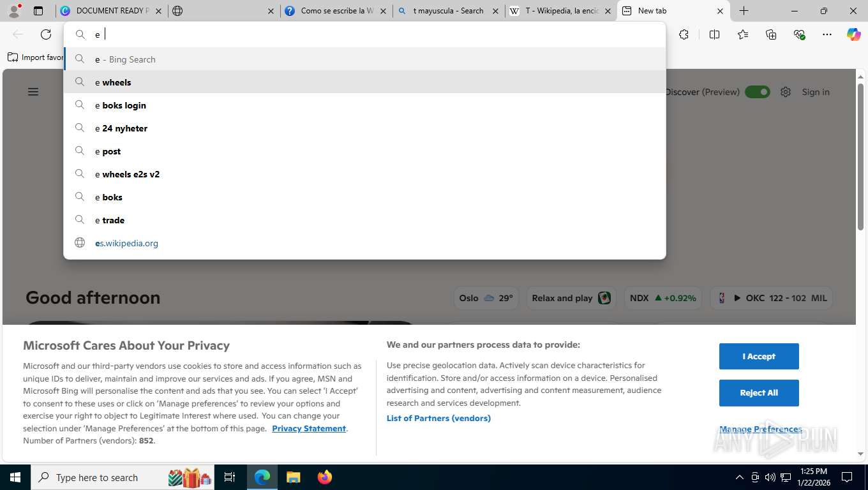The width and height of the screenshot is (868, 490).
Task: Select 'e wheels' suggestion
Action: click(x=364, y=82)
